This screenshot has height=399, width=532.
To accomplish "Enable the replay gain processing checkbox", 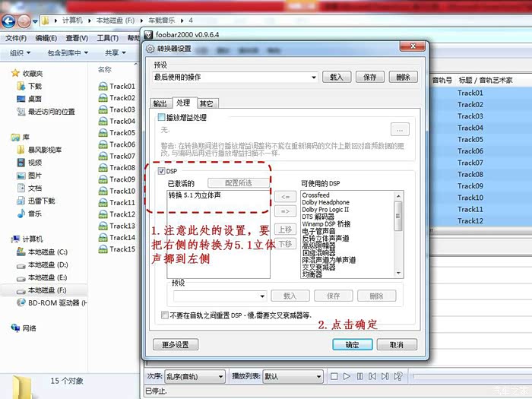I will click(160, 118).
